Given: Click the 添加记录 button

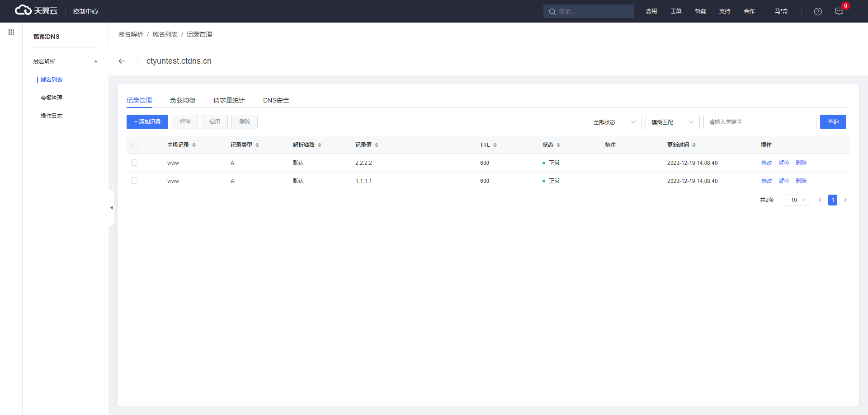Looking at the screenshot, I should coord(147,122).
